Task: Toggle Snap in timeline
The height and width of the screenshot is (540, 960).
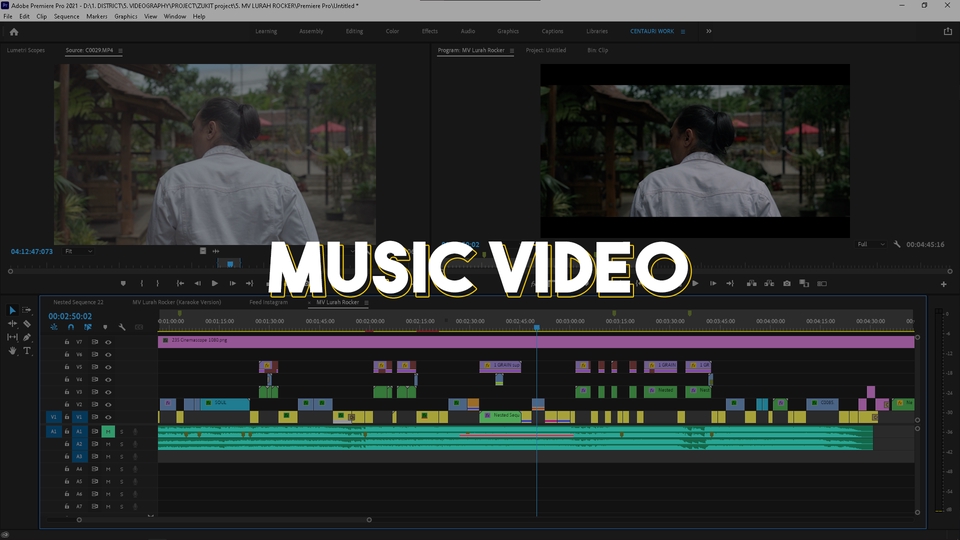Action: pos(71,328)
